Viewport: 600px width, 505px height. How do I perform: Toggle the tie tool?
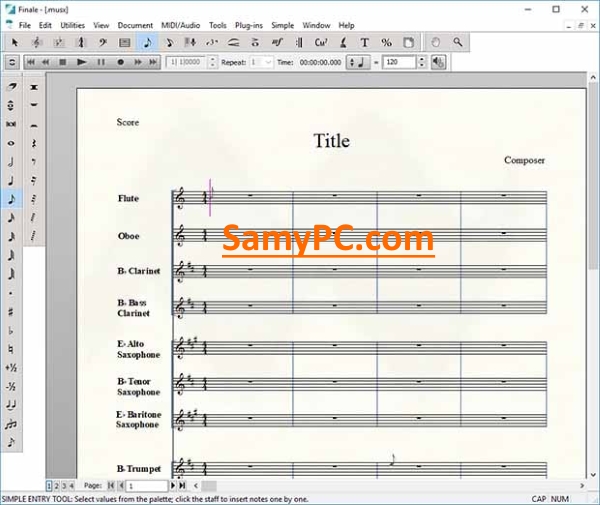click(11, 405)
